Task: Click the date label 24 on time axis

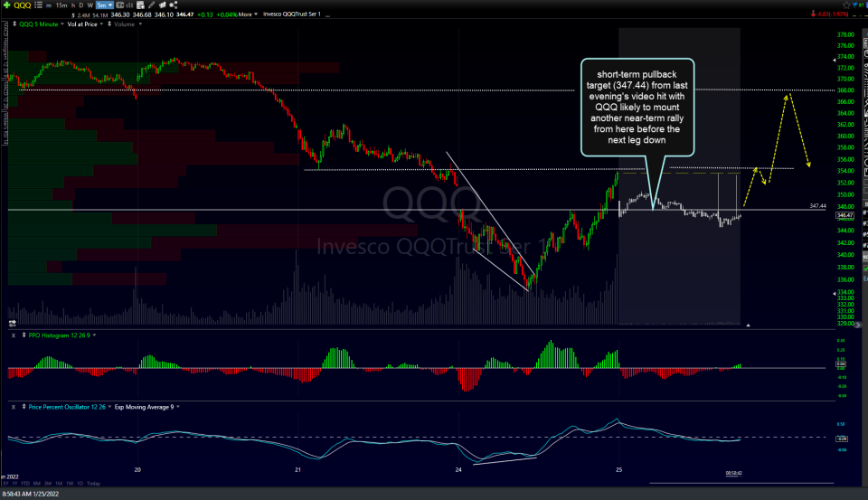Action: pos(458,469)
